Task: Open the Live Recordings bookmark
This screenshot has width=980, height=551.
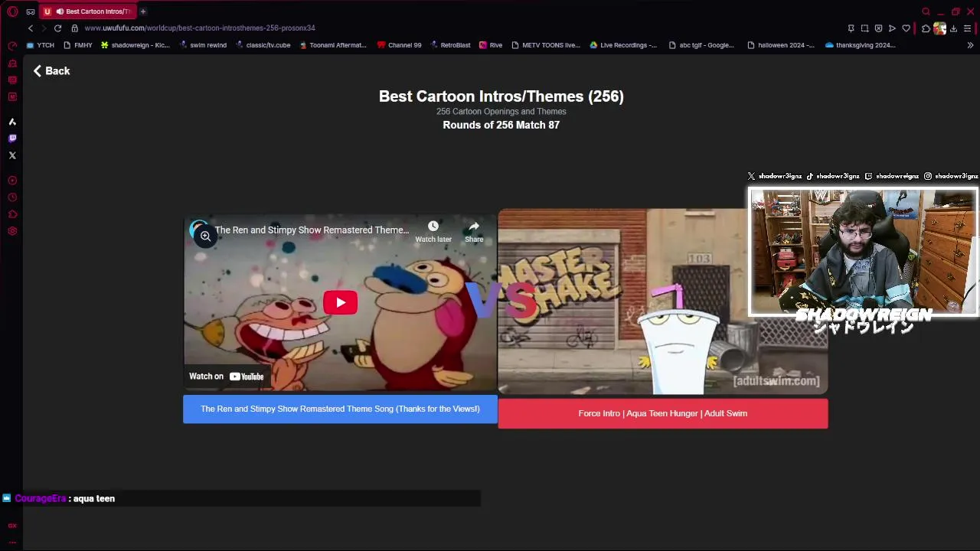Action: pyautogui.click(x=623, y=45)
